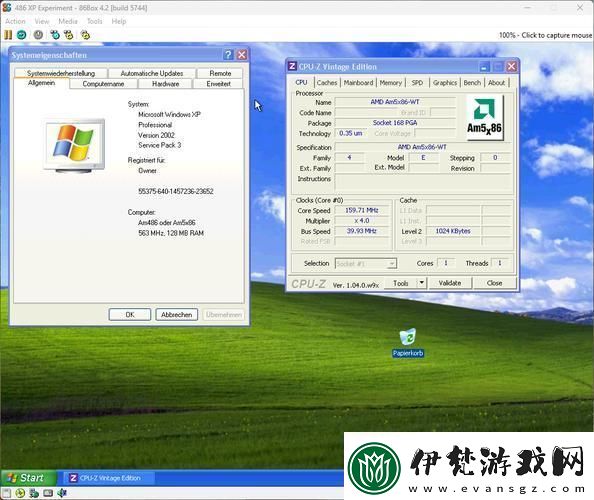Select the Allgemein tab

point(42,83)
